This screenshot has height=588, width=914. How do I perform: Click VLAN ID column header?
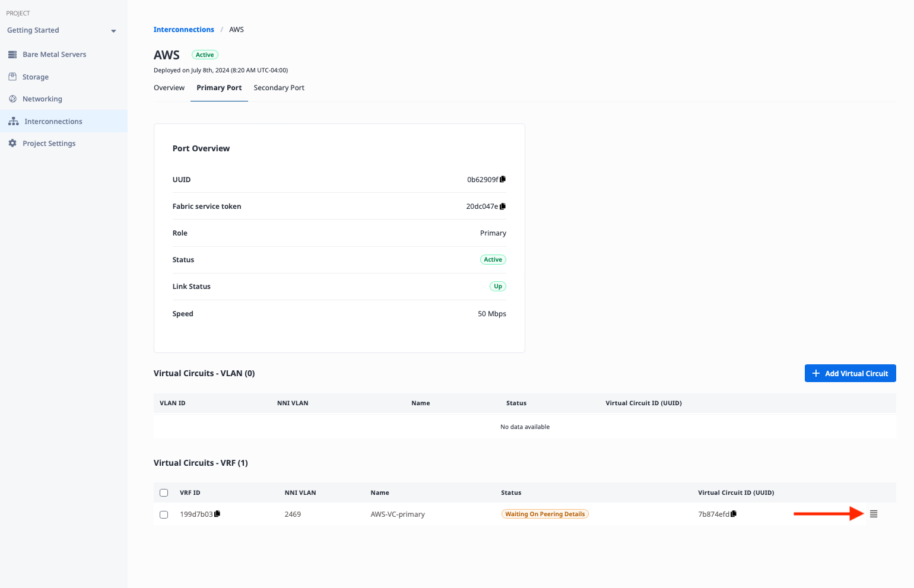click(173, 403)
